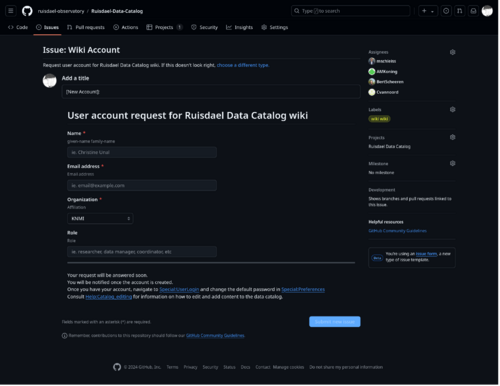Open the footer Docs link
The height and width of the screenshot is (386, 500).
click(x=245, y=367)
